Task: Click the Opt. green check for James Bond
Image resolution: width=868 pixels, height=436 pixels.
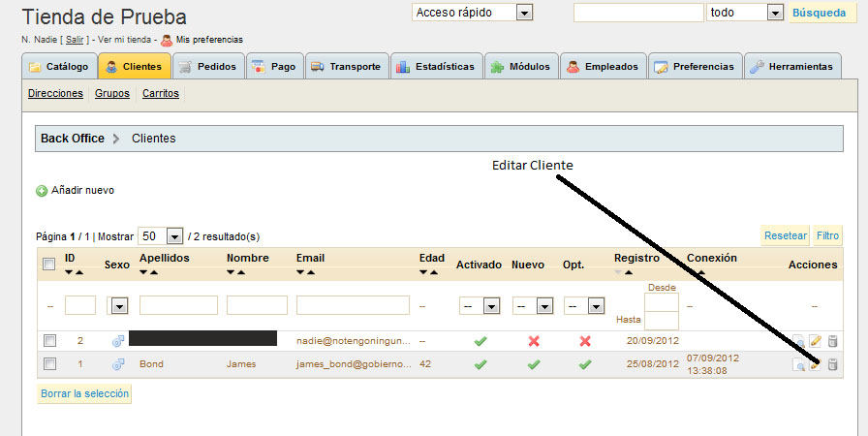Action: [584, 364]
